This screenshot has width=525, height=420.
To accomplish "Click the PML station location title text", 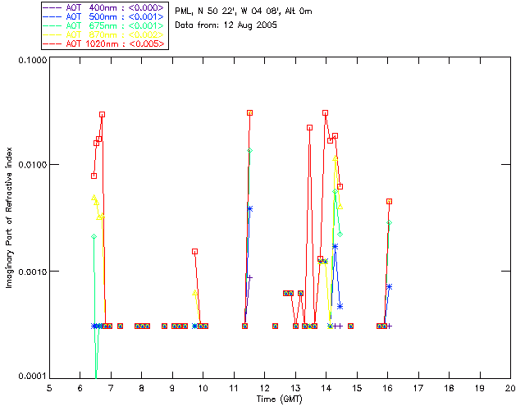I will coord(244,11).
